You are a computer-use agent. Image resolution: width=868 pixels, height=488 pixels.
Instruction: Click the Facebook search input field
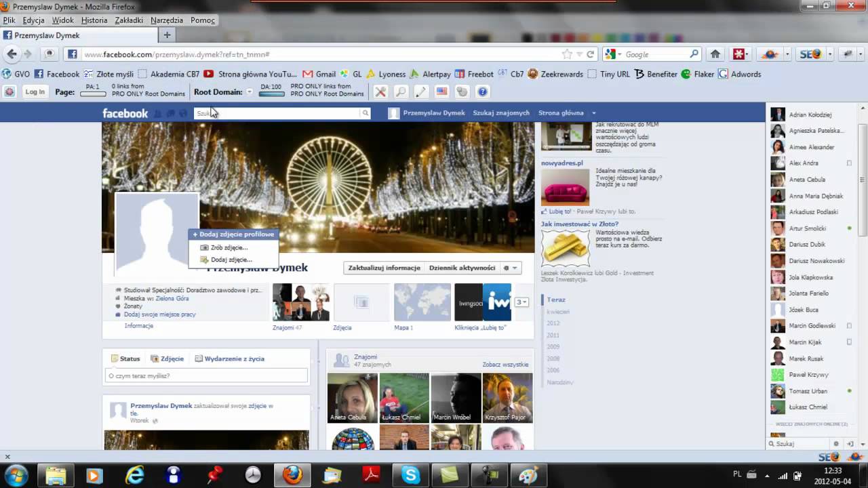pyautogui.click(x=277, y=113)
